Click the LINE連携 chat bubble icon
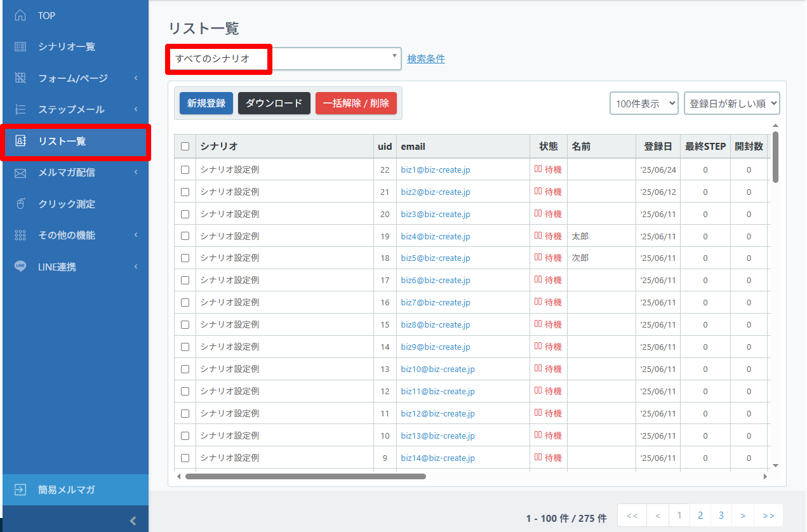This screenshot has width=807, height=532. pyautogui.click(x=20, y=267)
